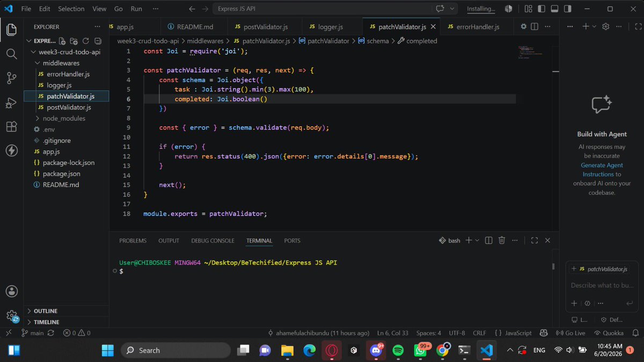Maximize the terminal panel size
644x362 pixels.
pyautogui.click(x=535, y=241)
